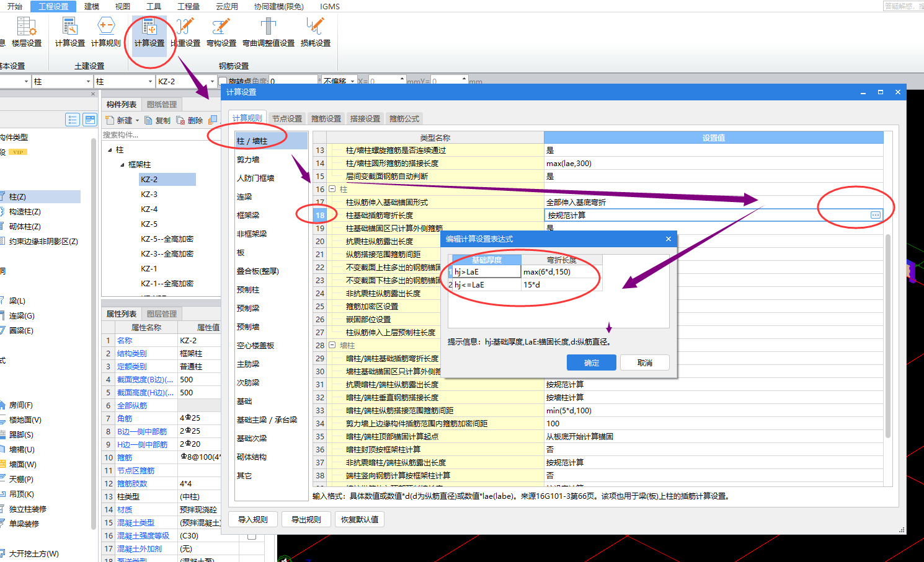Viewport: 924px width, 562px height.
Task: Switch navigation panel to panel view icon
Action: tap(90, 120)
